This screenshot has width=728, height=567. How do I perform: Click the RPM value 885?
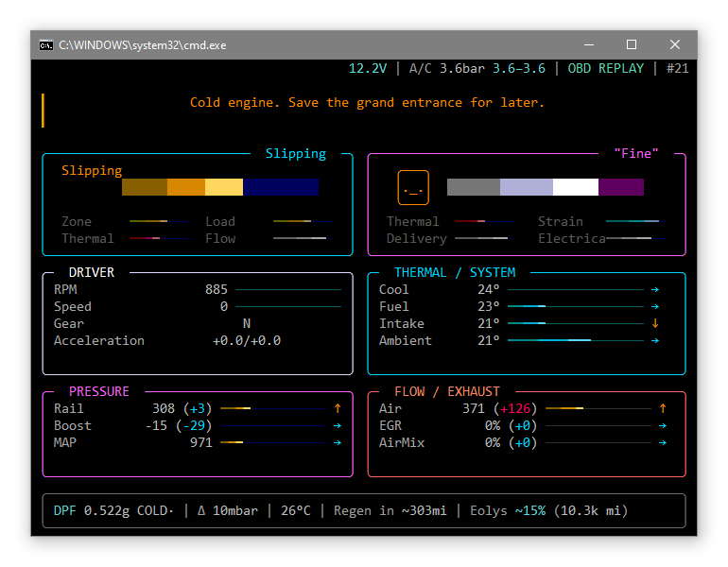[217, 289]
